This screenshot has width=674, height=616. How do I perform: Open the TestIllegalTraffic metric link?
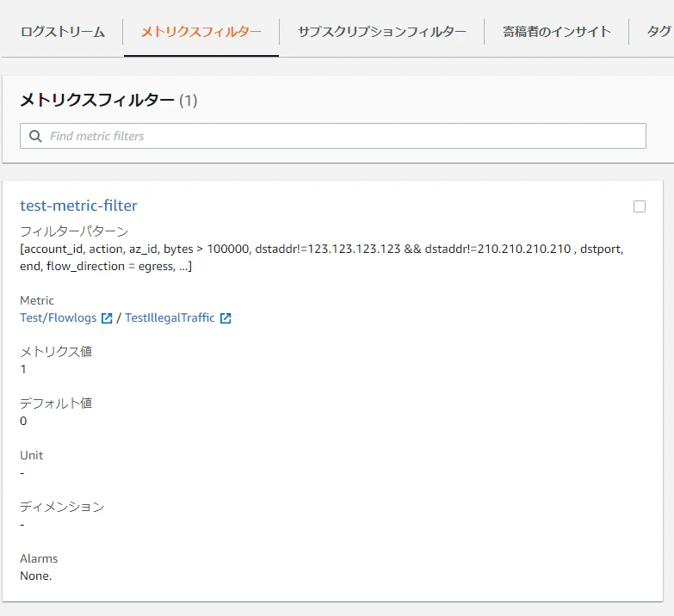pyautogui.click(x=170, y=317)
